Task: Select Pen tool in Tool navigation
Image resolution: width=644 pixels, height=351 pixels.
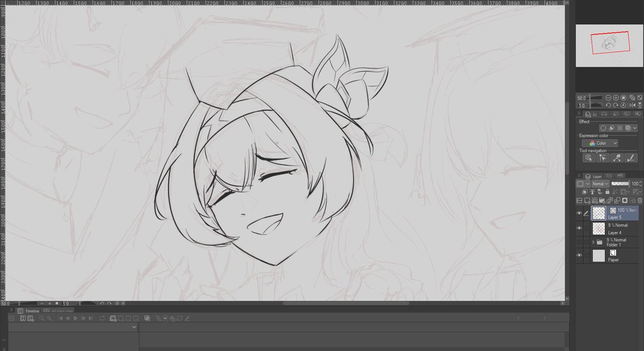Action: pos(631,158)
